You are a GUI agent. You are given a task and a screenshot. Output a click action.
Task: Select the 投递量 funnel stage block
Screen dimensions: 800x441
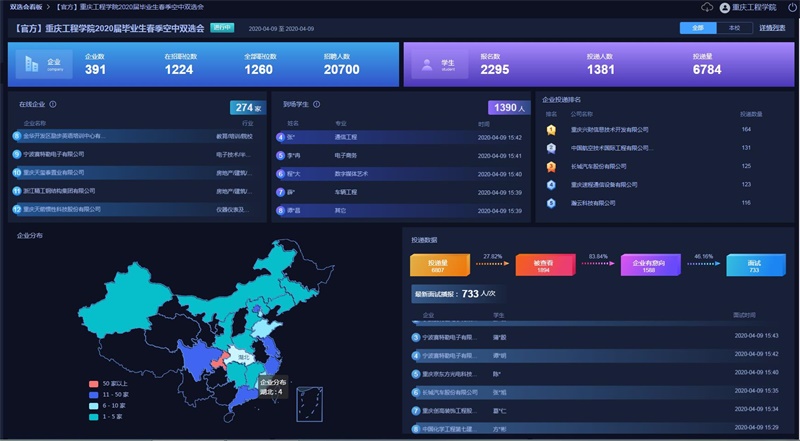tap(438, 264)
